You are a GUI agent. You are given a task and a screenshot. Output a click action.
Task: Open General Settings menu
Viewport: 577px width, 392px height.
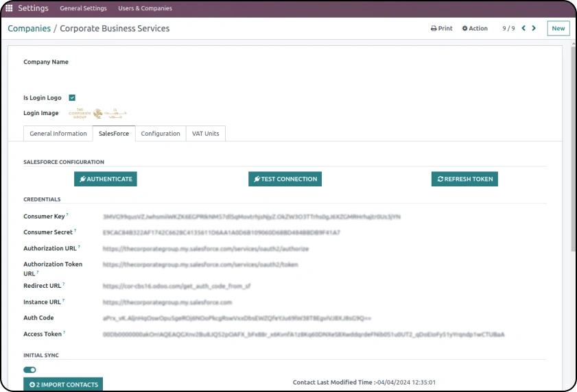point(83,8)
